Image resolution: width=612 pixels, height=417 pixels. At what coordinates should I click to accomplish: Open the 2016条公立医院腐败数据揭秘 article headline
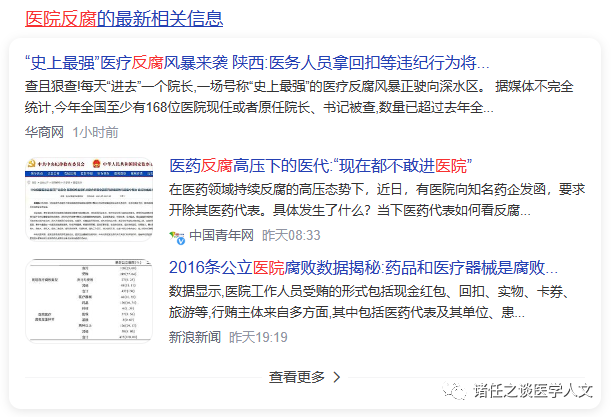363,268
